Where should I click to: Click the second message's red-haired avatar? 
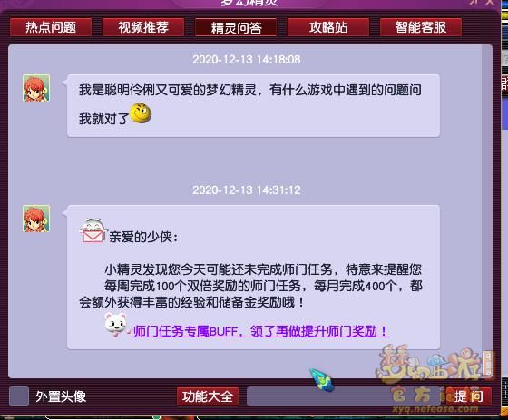pyautogui.click(x=36, y=219)
